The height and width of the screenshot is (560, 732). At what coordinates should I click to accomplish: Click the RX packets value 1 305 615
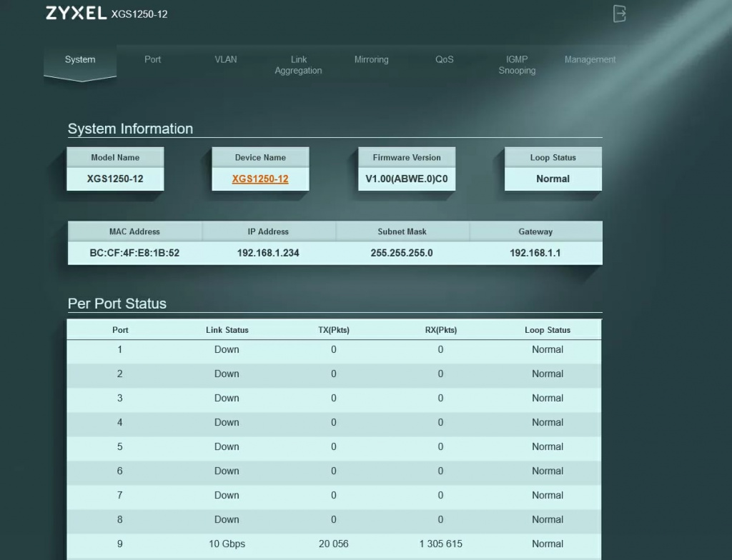[440, 544]
